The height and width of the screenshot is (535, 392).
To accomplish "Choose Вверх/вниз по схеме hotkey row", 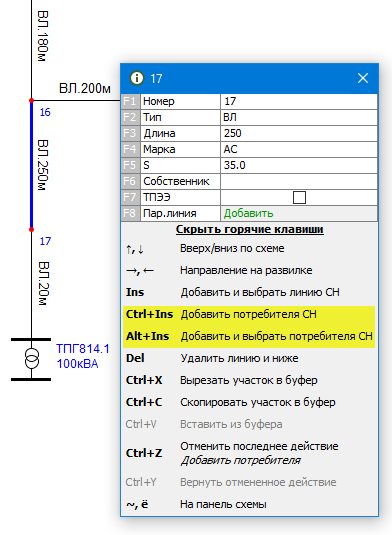I will click(249, 248).
